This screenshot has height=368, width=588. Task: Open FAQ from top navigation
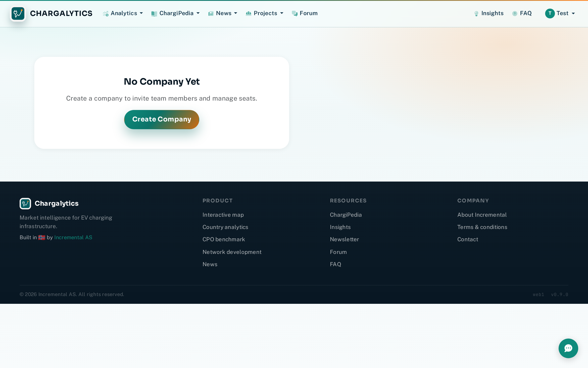(x=522, y=13)
